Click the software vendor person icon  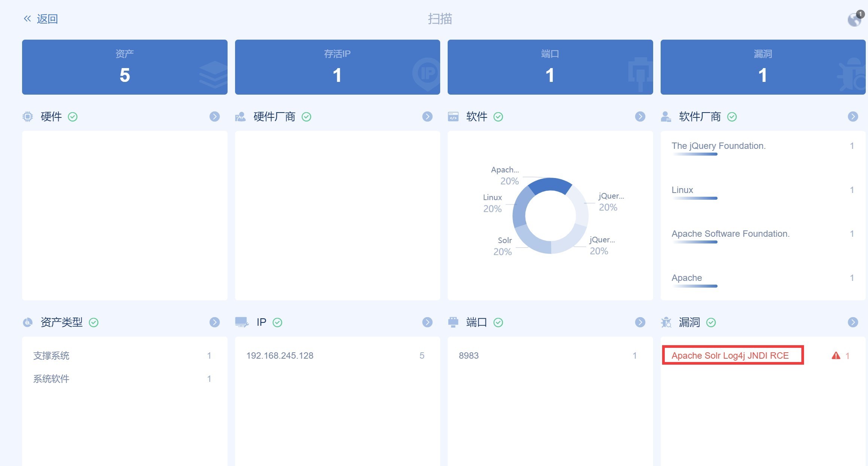coord(666,117)
